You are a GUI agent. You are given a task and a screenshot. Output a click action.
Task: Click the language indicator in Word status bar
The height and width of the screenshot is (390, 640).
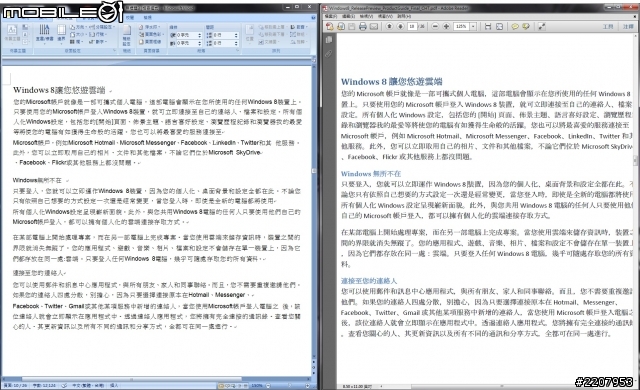click(88, 385)
